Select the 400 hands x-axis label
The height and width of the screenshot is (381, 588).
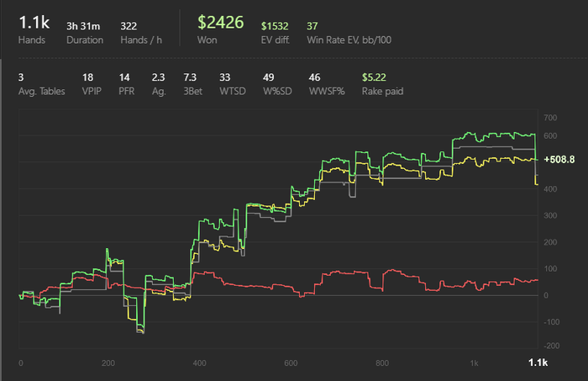coord(199,363)
